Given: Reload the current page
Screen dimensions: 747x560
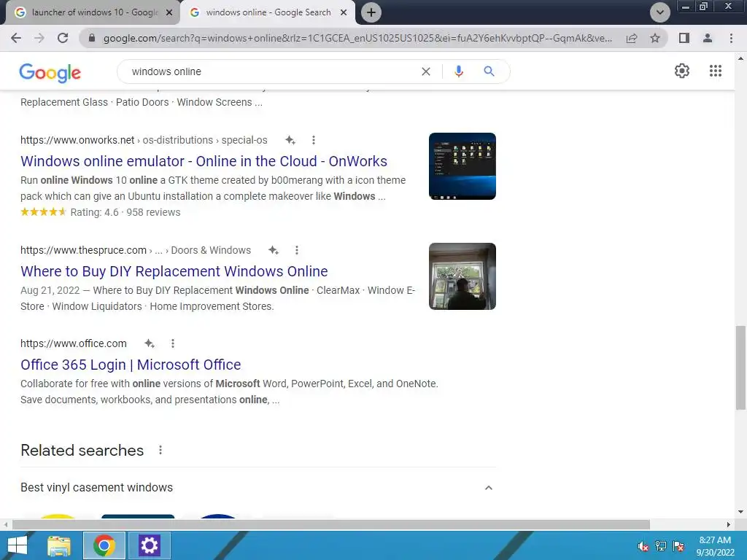Looking at the screenshot, I should pos(63,38).
